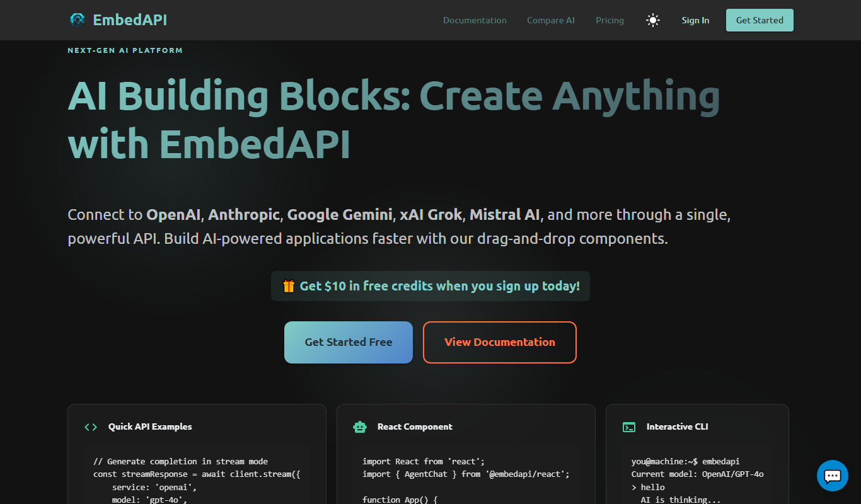Click the "xAI Grok" bold text
Image resolution: width=861 pixels, height=504 pixels.
pos(432,215)
